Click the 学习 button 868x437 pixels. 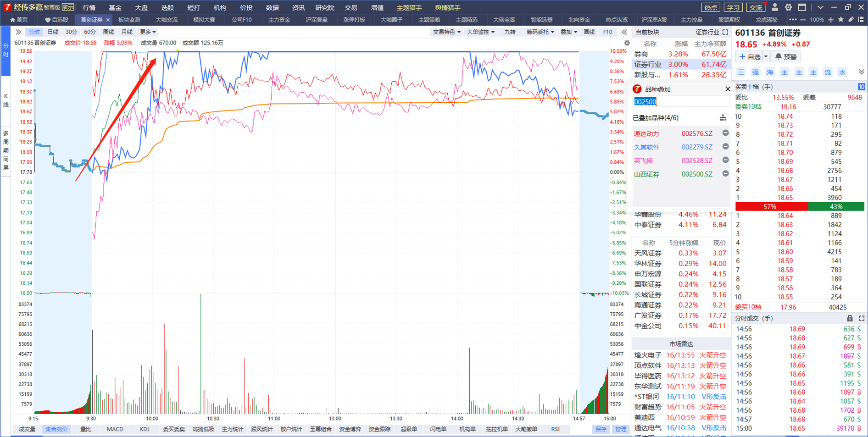tap(733, 7)
